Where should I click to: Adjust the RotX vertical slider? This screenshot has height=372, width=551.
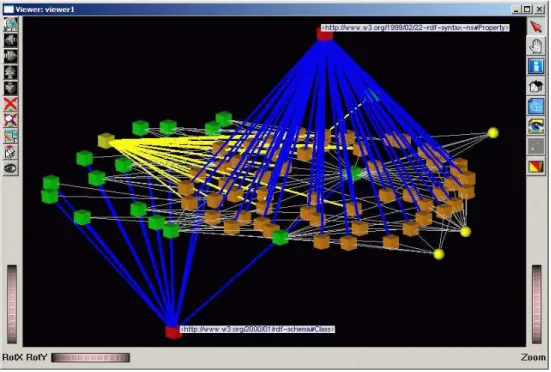(x=12, y=305)
